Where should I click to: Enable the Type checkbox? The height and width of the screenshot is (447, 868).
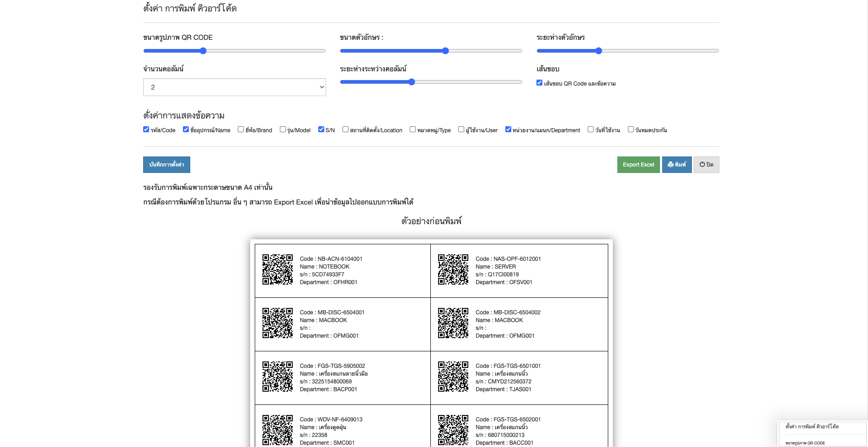[413, 129]
